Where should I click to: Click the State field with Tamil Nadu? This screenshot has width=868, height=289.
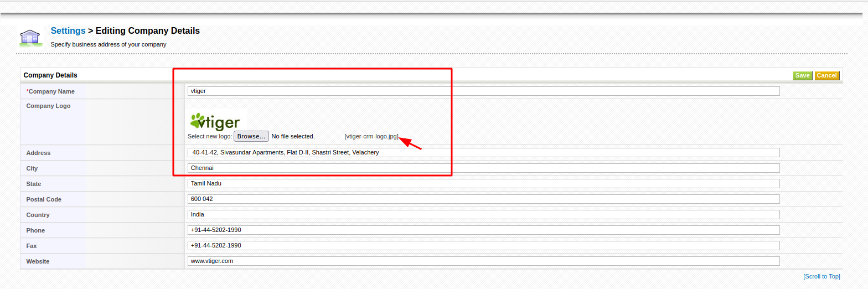(483, 183)
